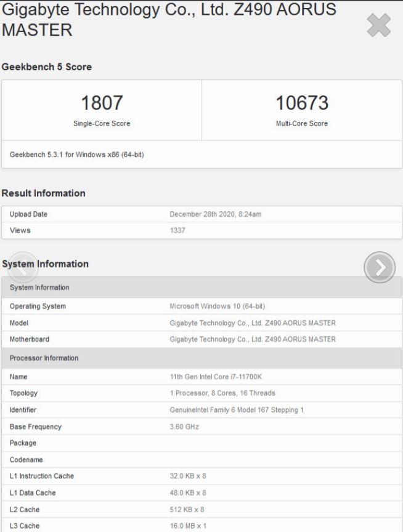
Task: Click the System Information gray table header
Action: [201, 287]
